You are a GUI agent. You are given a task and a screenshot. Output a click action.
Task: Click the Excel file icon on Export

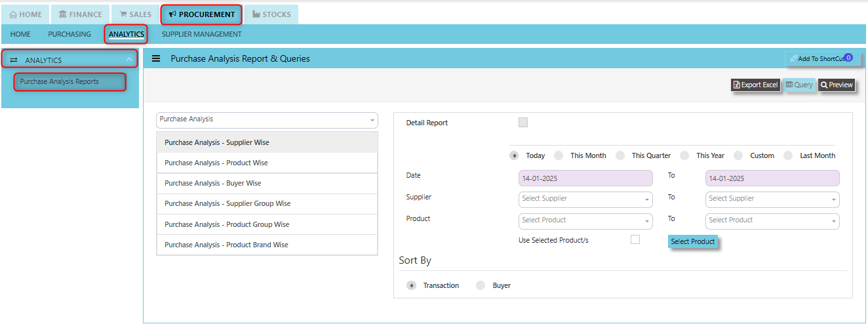pos(737,85)
